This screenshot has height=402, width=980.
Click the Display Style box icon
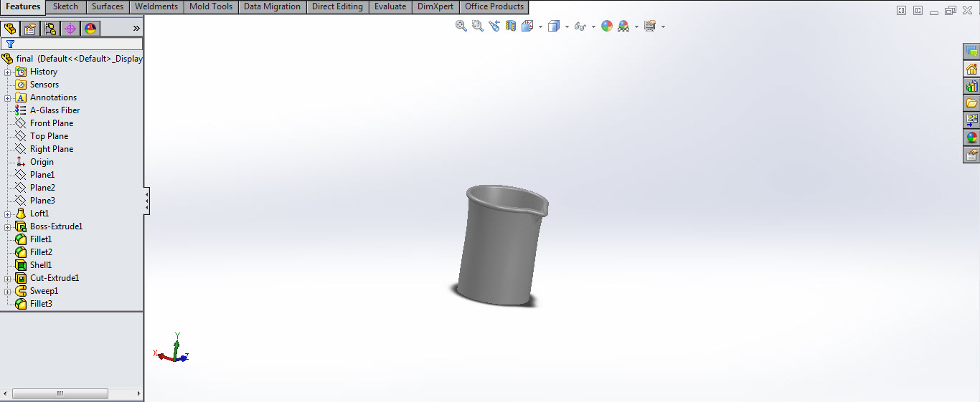tap(554, 26)
